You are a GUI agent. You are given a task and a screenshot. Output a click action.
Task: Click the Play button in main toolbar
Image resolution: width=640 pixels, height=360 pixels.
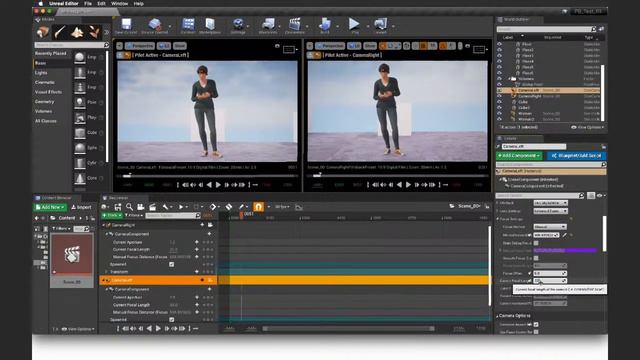click(x=354, y=24)
